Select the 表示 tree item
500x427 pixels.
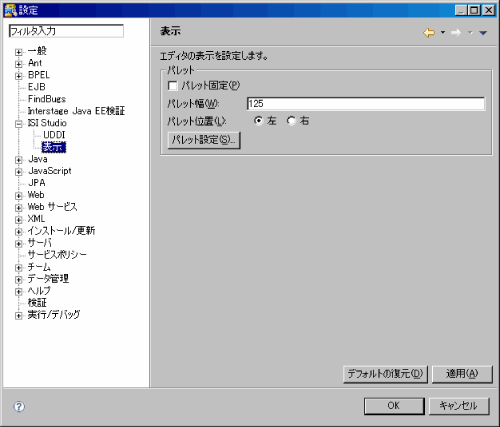click(54, 147)
